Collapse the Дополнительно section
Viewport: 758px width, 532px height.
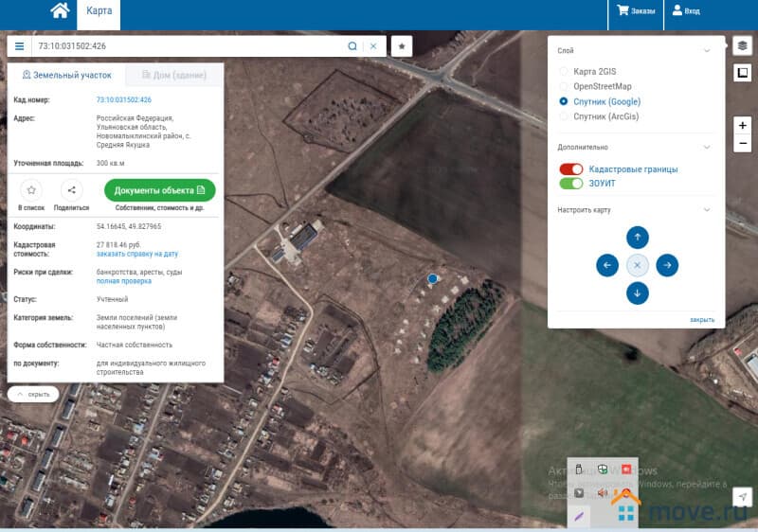click(x=706, y=148)
